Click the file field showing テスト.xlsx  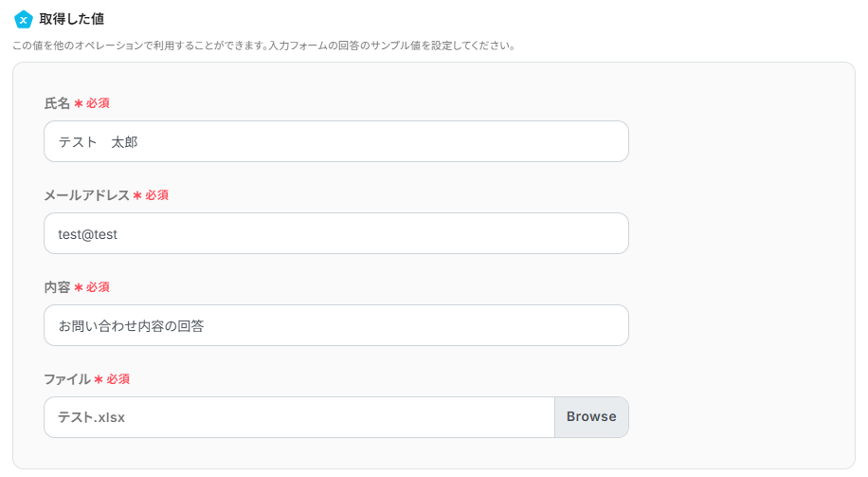coord(298,417)
